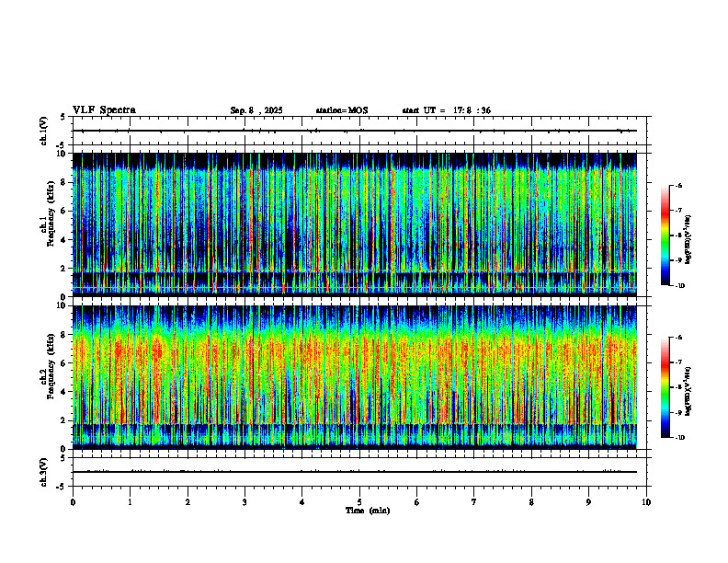Click ch.1 frequency axis tick "4"

(x=63, y=240)
